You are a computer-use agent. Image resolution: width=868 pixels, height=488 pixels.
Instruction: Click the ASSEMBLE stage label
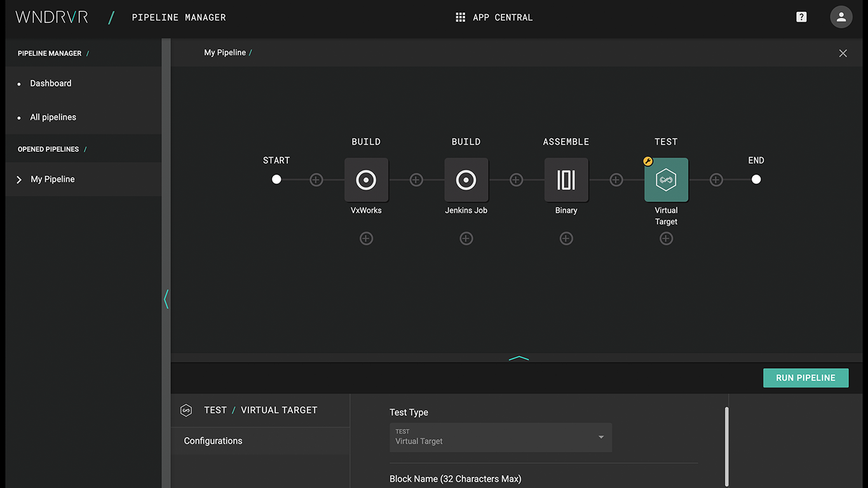[x=566, y=142]
